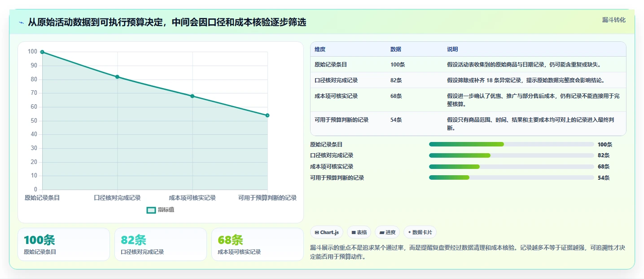Image resolution: width=644 pixels, height=279 pixels.
Task: Click x-axis label 口径核对完成记录
Action: pos(117,198)
